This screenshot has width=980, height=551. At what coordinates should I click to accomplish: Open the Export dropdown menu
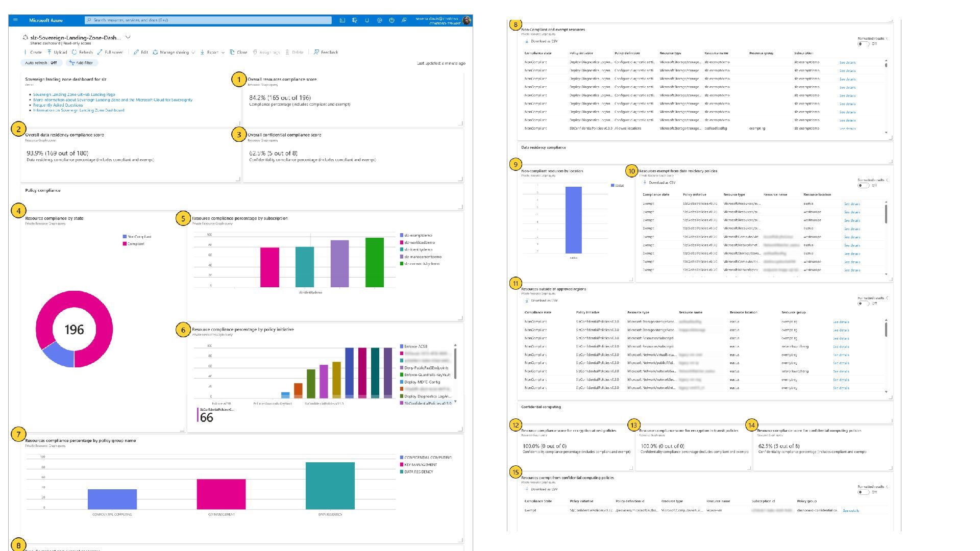(x=212, y=52)
